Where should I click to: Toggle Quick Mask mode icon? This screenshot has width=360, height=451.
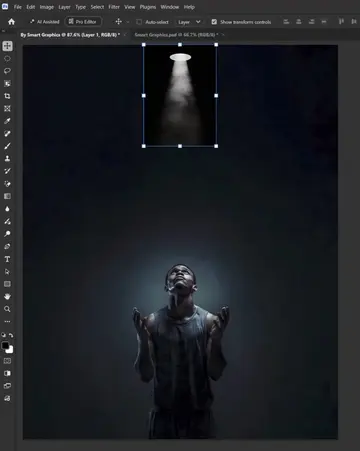coord(7,361)
